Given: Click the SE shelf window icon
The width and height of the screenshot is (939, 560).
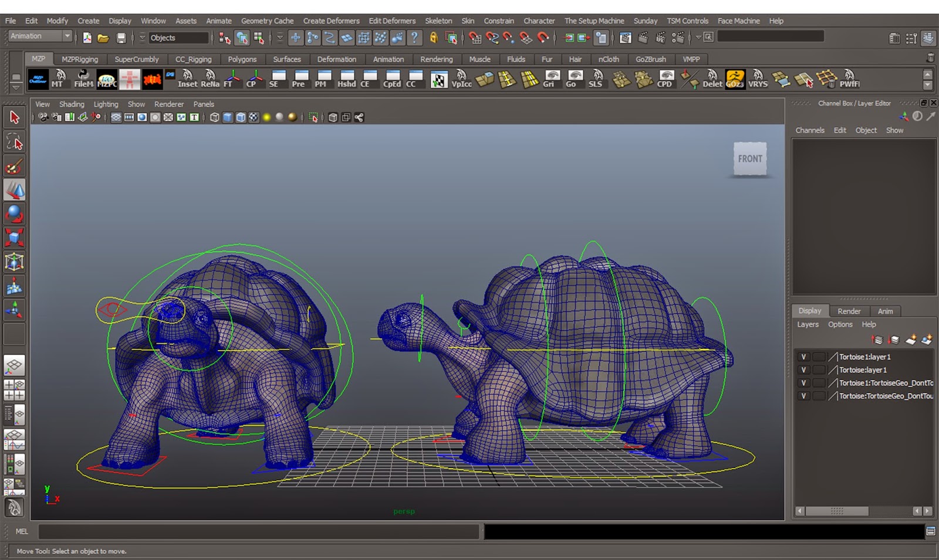Looking at the screenshot, I should pyautogui.click(x=278, y=79).
